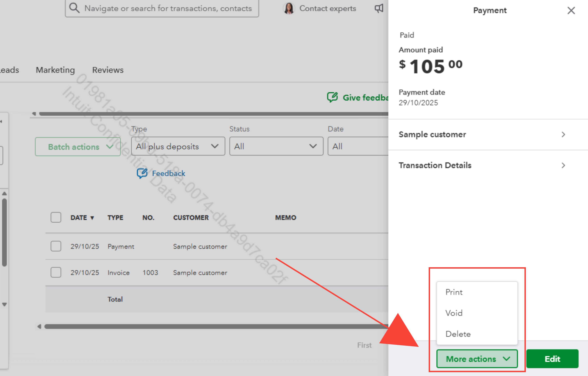588x376 pixels.
Task: Click the search magnifier icon
Action: coord(74,8)
